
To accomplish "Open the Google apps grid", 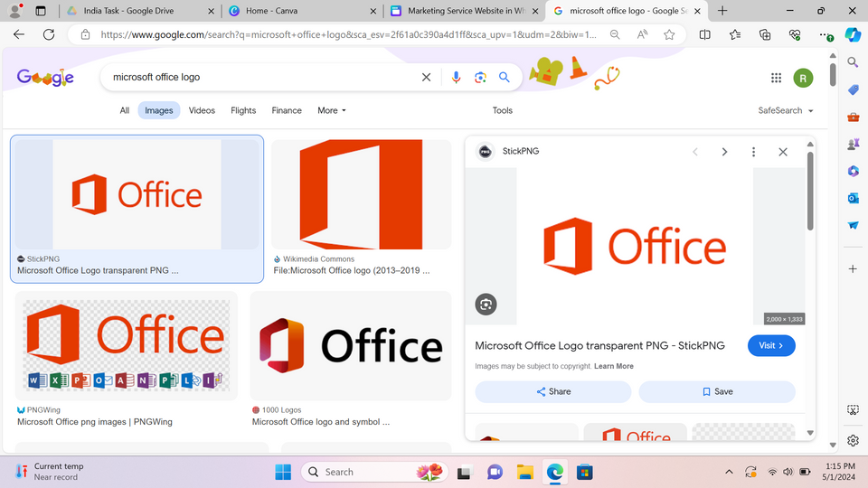I will pyautogui.click(x=776, y=78).
